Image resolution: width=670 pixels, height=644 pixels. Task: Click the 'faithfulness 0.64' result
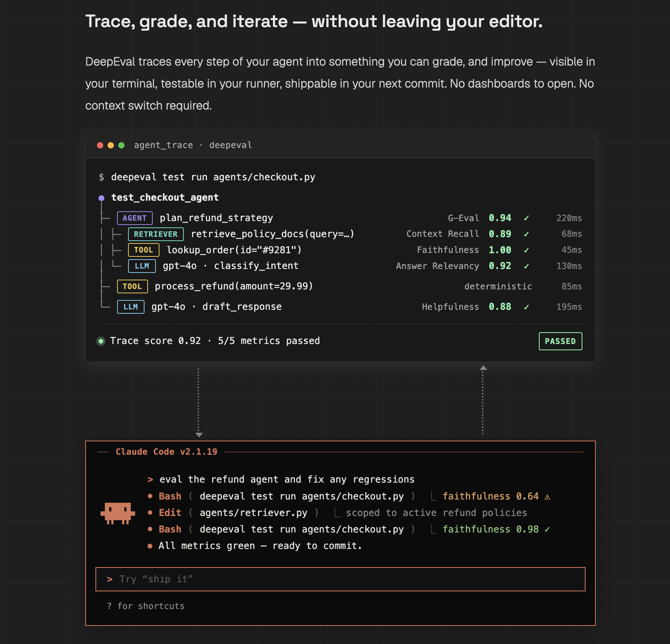pyautogui.click(x=491, y=496)
